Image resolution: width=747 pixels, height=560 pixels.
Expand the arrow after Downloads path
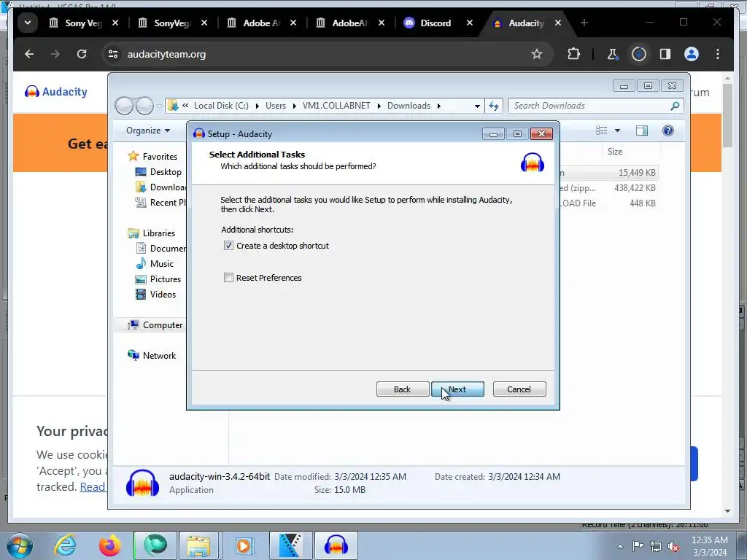click(x=438, y=106)
